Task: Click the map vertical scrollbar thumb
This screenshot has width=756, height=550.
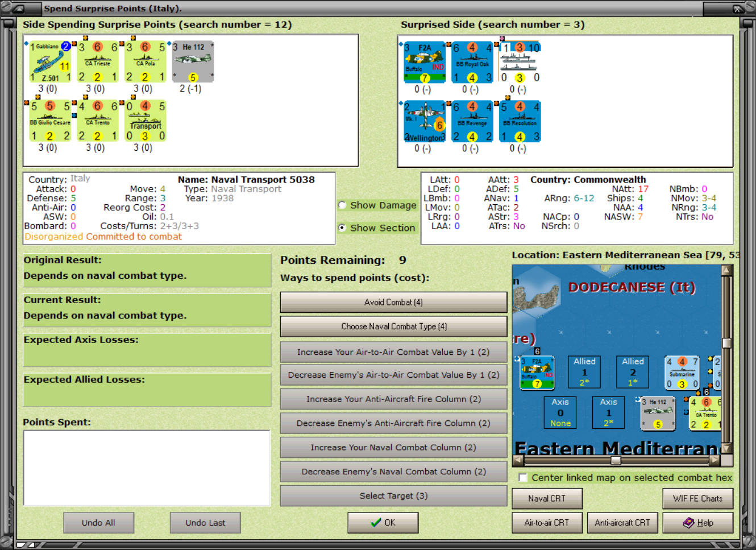Action: point(726,343)
